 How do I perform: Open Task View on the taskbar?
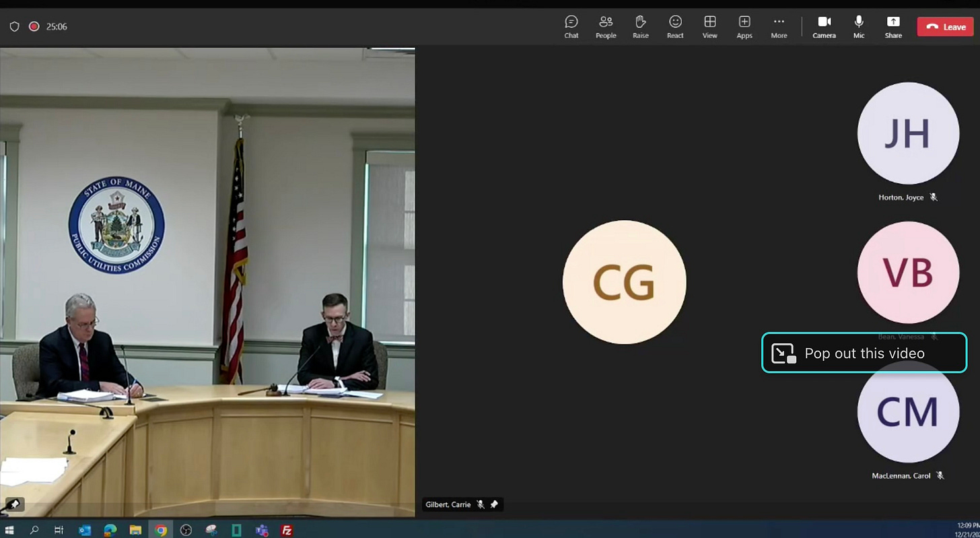[x=59, y=531]
